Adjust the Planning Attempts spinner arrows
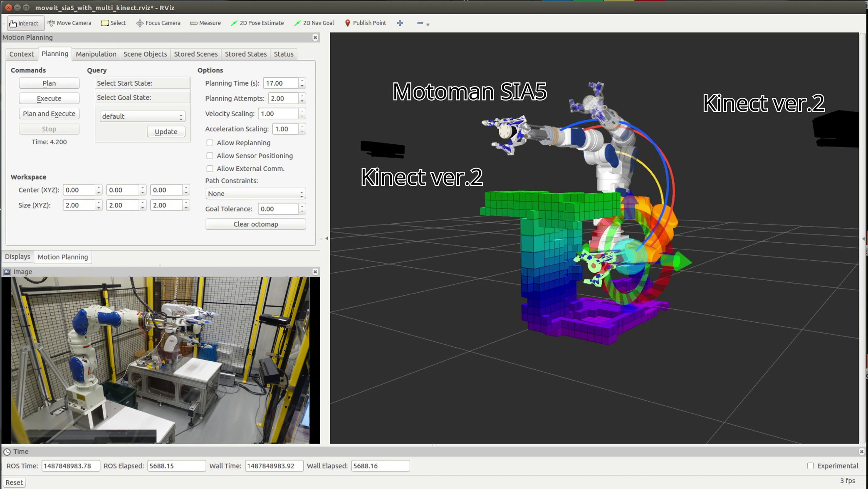Image resolution: width=868 pixels, height=489 pixels. (x=302, y=99)
